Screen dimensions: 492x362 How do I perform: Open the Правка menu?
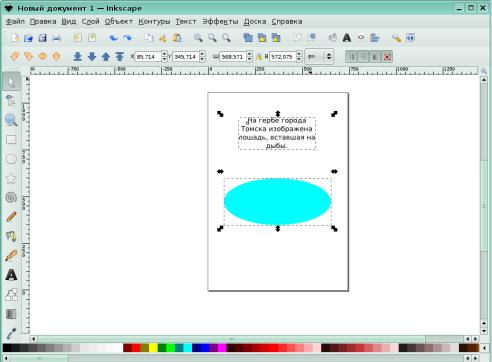pos(43,22)
